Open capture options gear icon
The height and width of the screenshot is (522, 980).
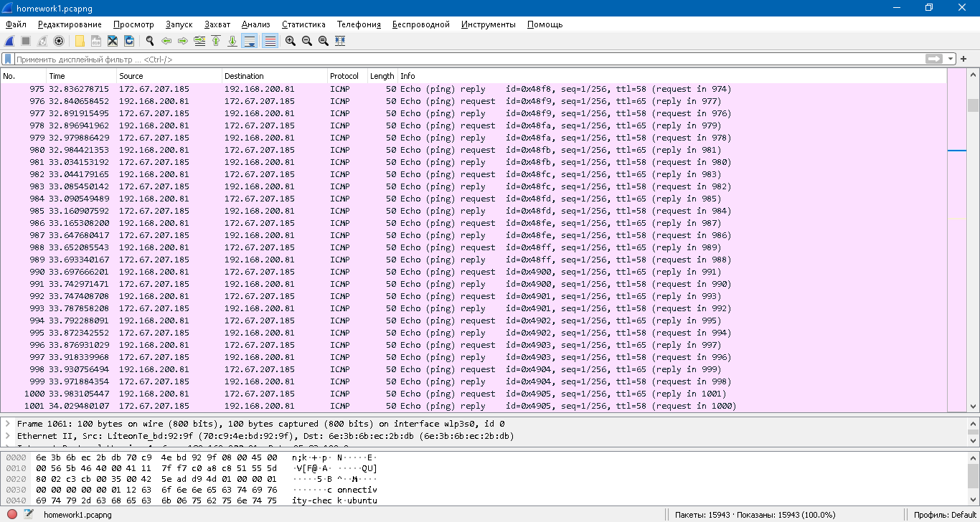click(x=59, y=41)
